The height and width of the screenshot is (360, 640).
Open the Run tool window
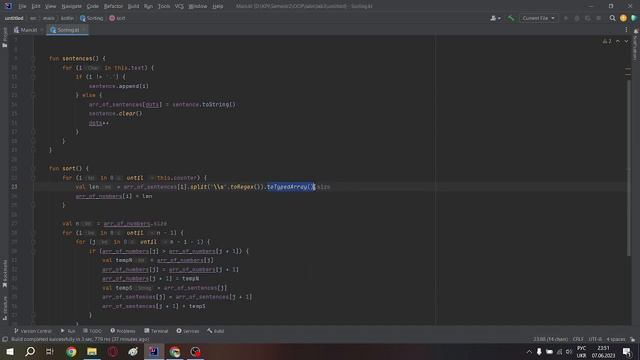coord(68,331)
